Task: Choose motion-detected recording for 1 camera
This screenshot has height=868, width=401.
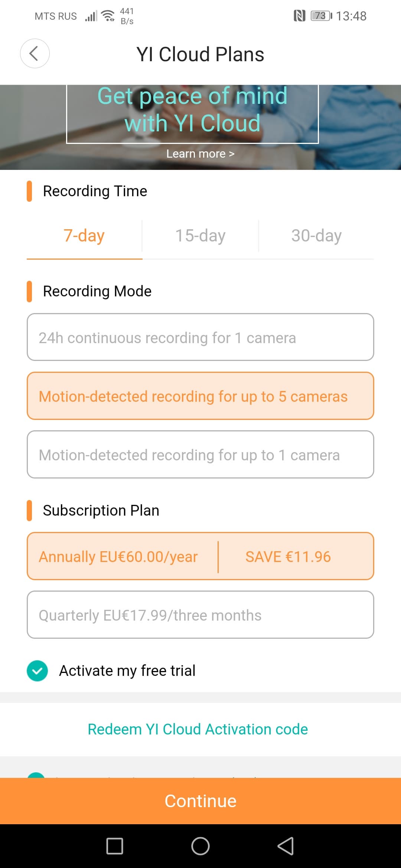Action: 200,454
